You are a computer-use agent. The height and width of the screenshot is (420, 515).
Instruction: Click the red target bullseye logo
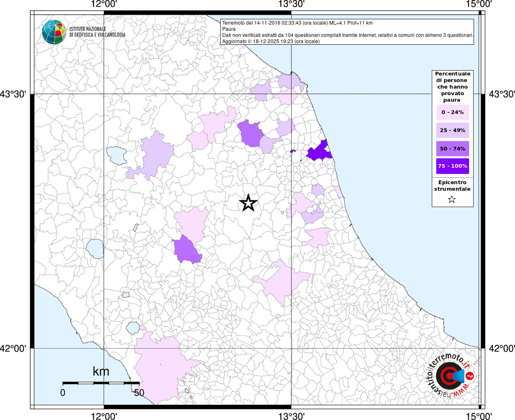click(447, 376)
